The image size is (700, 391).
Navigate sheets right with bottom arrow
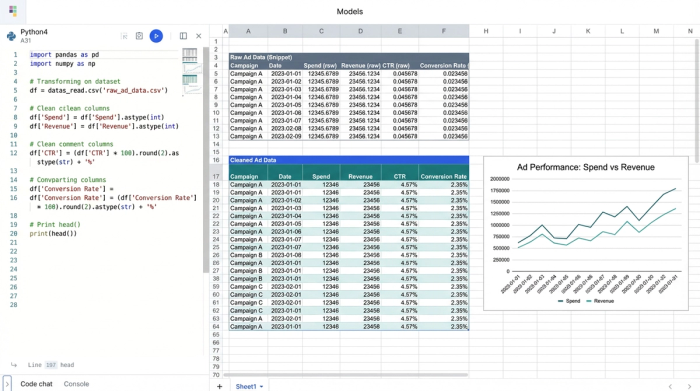[x=689, y=387]
